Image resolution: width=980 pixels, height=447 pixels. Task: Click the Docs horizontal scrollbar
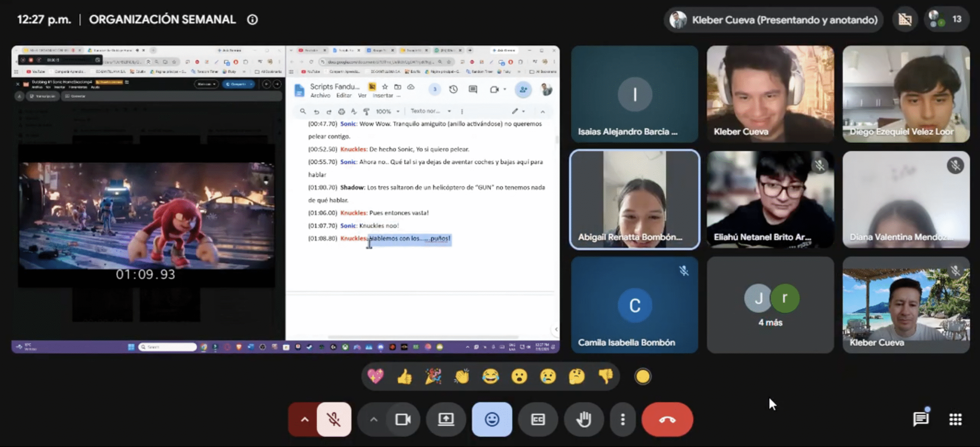pyautogui.click(x=423, y=337)
